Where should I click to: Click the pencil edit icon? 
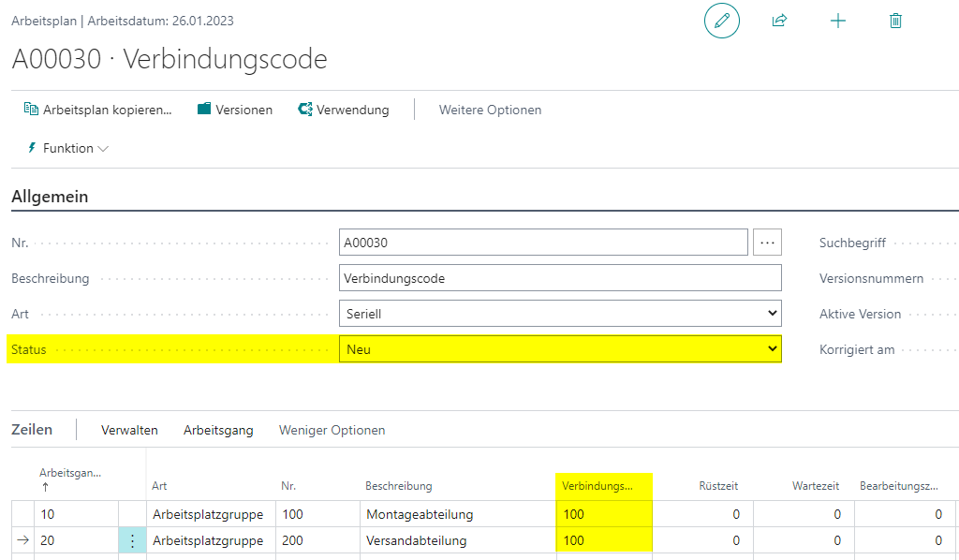pyautogui.click(x=722, y=21)
